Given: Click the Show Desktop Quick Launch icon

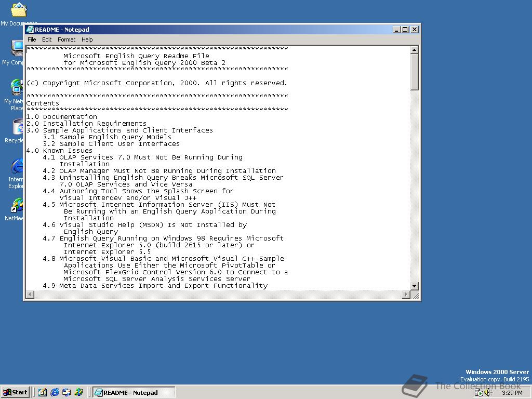Looking at the screenshot, I should click(43, 393).
